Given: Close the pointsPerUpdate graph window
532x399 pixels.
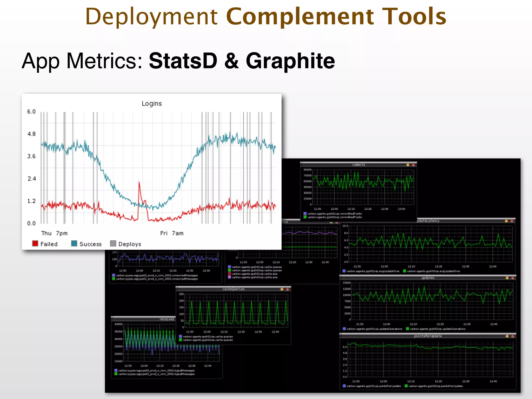Looking at the screenshot, I should click(513, 336).
